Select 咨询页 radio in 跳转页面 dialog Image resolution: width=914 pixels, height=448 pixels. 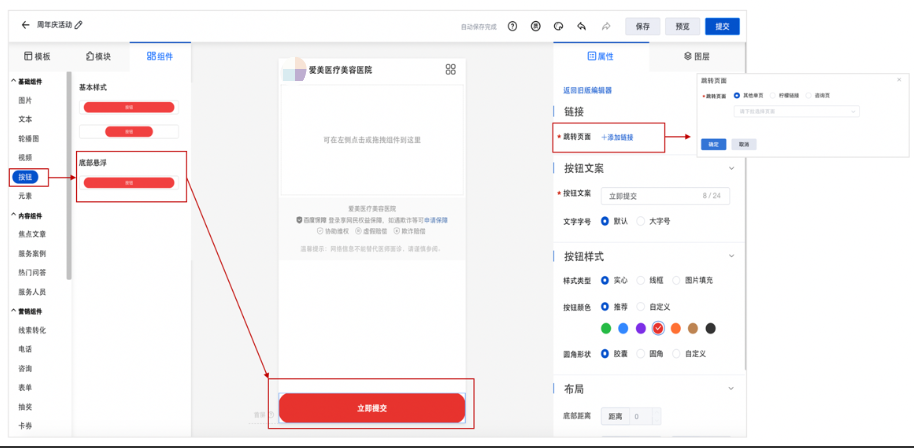808,95
